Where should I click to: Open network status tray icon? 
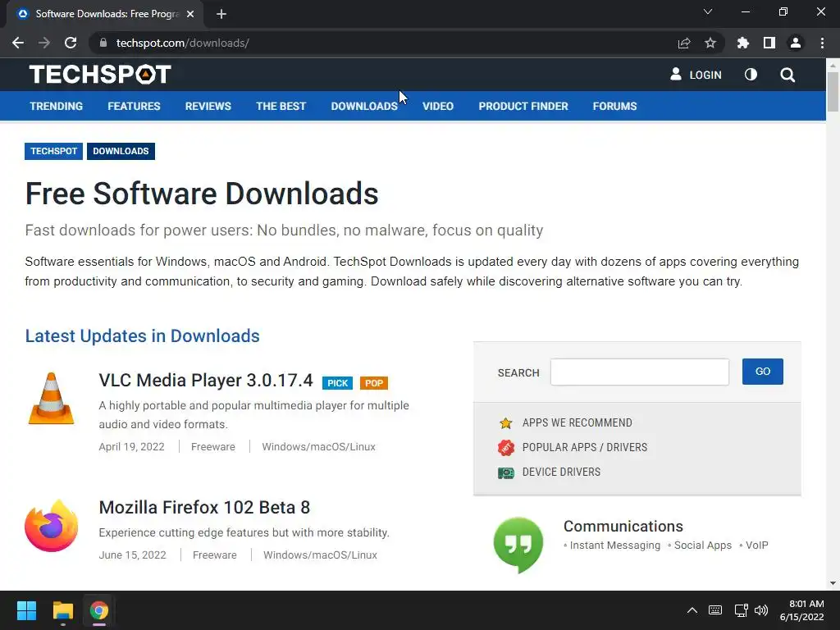(741, 610)
